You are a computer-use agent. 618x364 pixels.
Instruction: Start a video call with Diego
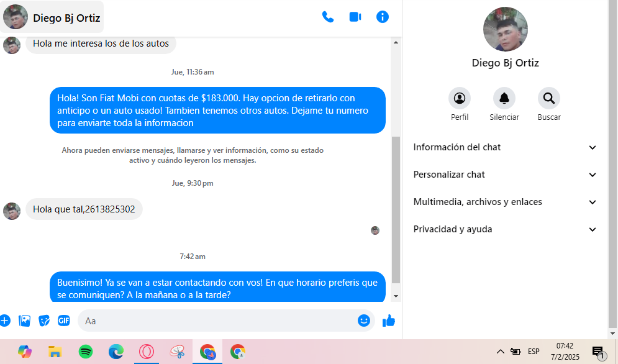pos(355,17)
